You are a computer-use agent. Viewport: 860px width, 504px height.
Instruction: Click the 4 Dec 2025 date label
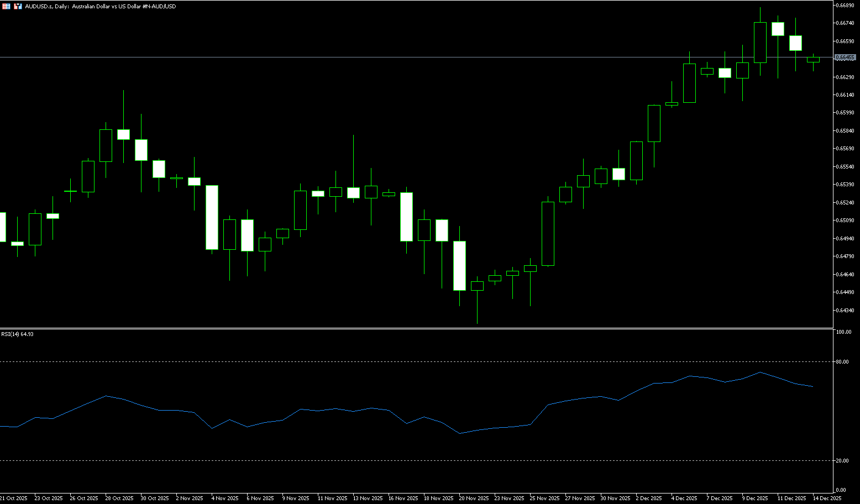click(685, 498)
